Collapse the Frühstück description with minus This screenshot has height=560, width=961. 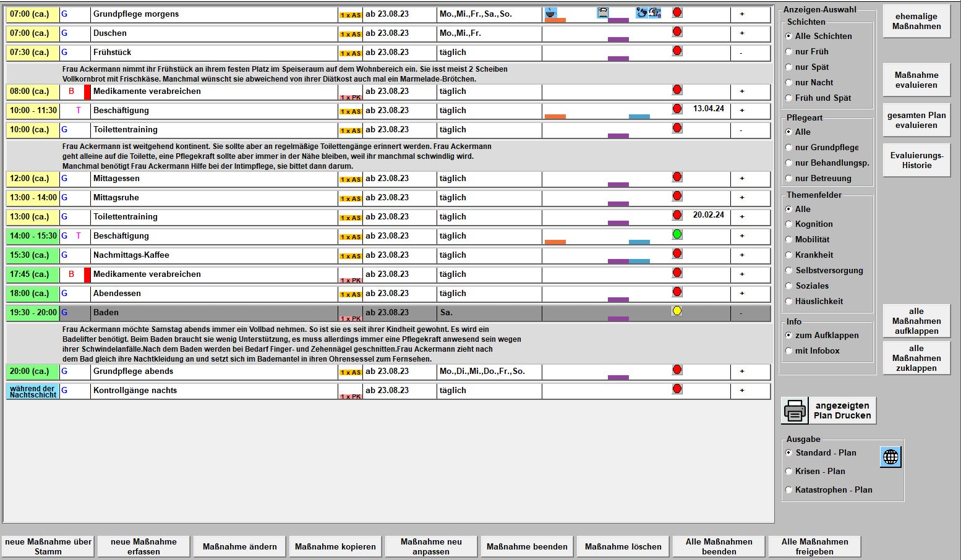(741, 53)
